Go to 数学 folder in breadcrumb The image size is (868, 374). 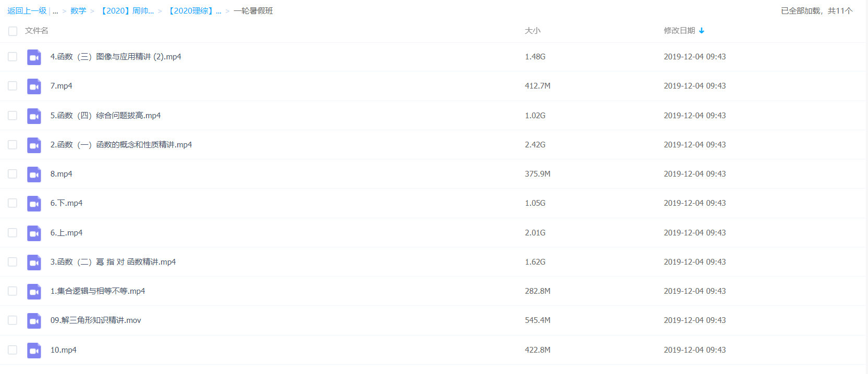point(78,11)
